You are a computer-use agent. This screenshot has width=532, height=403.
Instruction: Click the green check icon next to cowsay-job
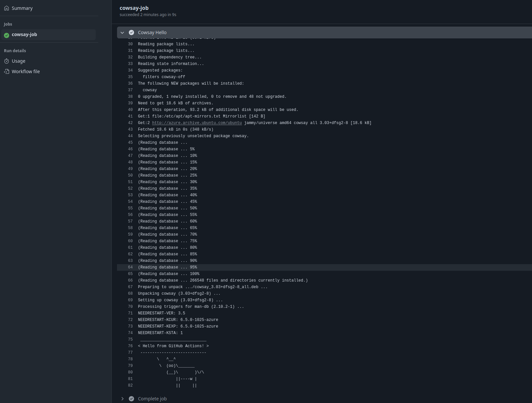pos(6,34)
